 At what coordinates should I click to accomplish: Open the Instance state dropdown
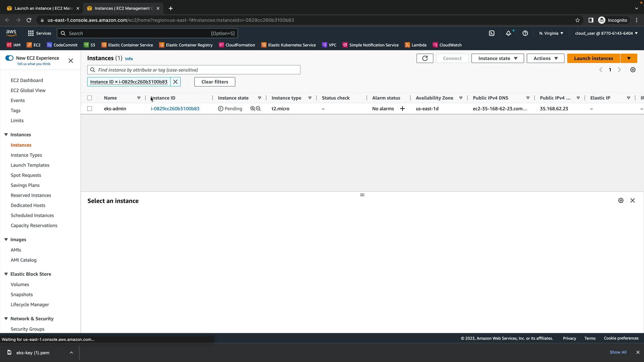[497, 58]
